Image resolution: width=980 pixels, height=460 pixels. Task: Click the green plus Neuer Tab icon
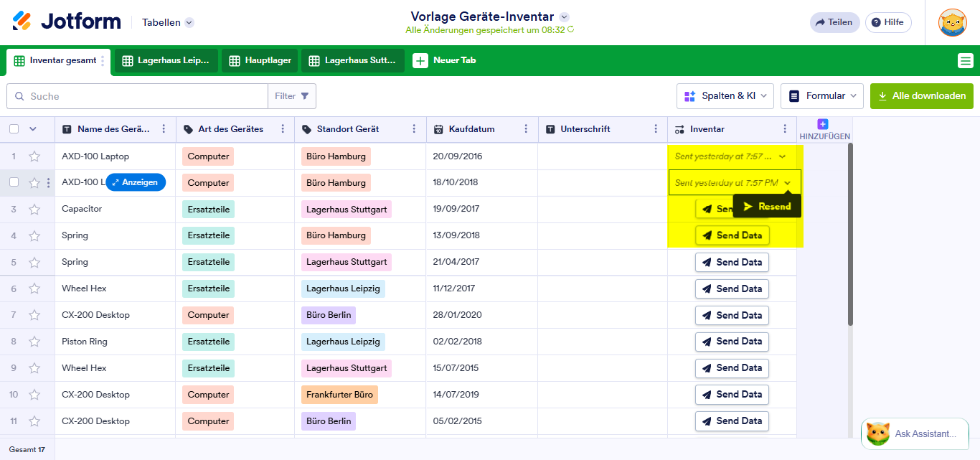point(420,61)
